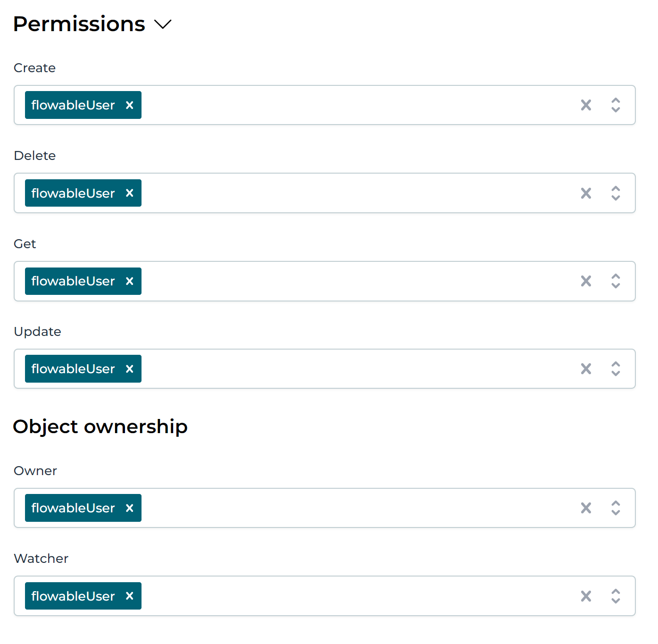Remove flowableUser tag from Owner field

point(130,508)
